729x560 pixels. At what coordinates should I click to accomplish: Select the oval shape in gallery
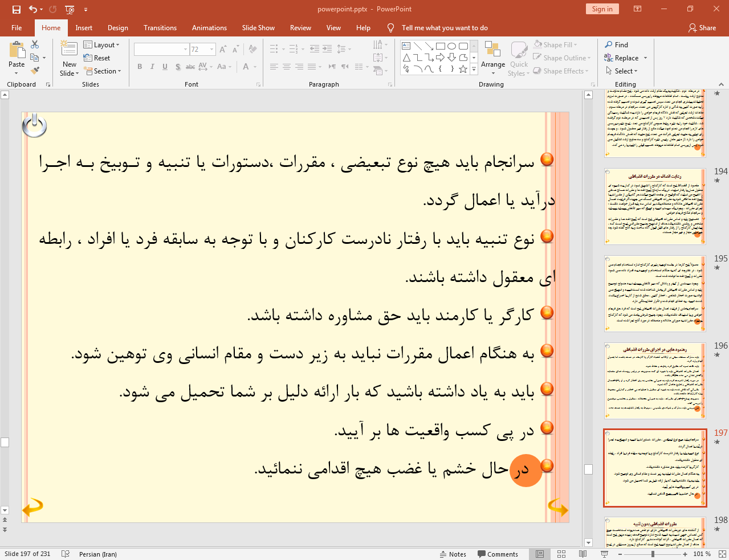(452, 46)
